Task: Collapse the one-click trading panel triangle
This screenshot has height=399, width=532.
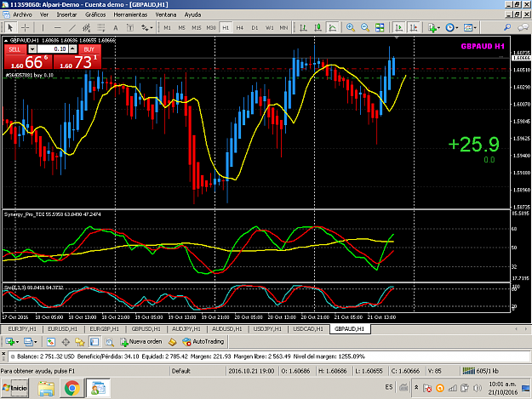Action: point(6,40)
